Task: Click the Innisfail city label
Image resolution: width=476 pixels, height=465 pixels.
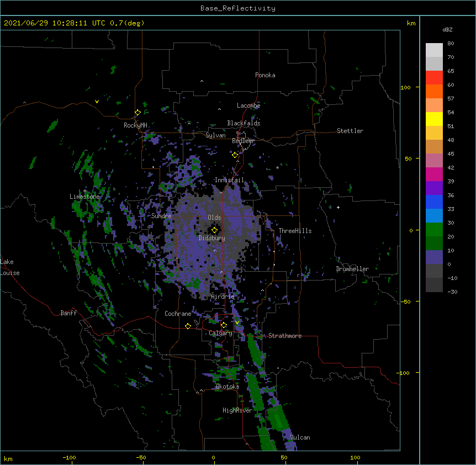Action: pyautogui.click(x=229, y=180)
